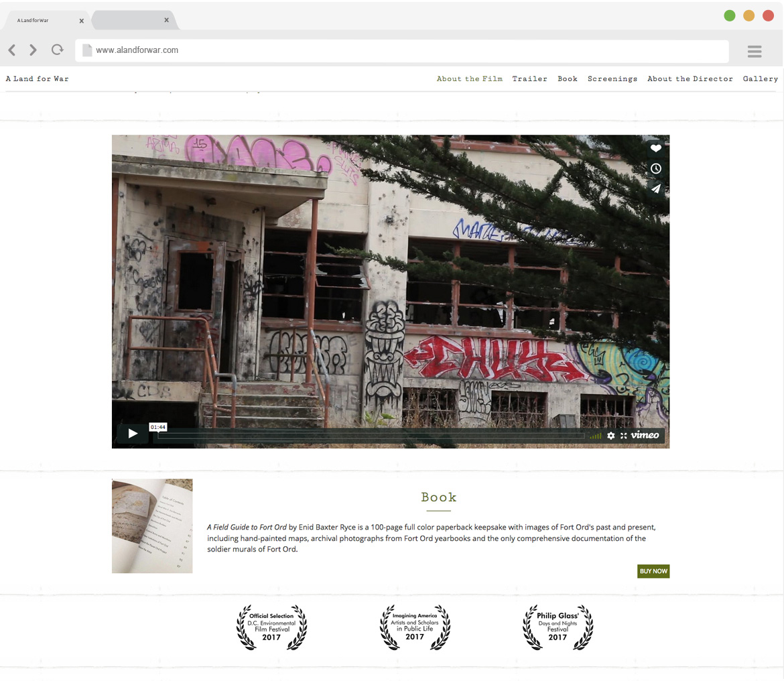
Task: Add video to Watch Later with the clock icon
Action: click(656, 168)
